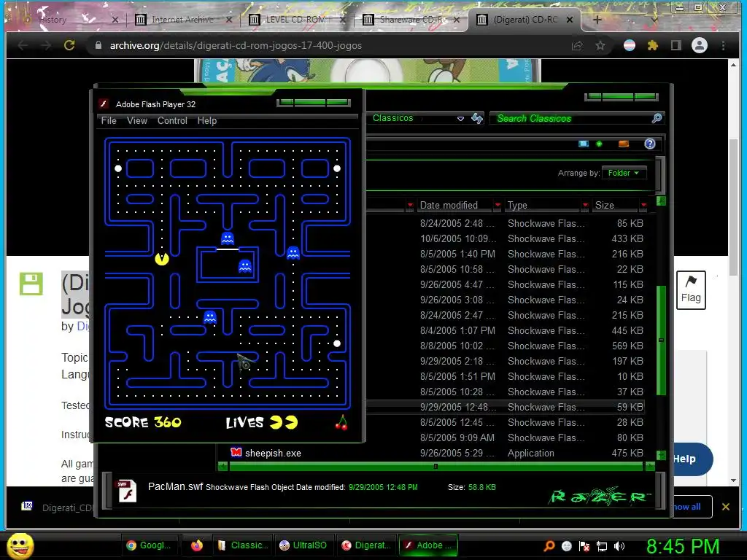The image size is (747, 560).
Task: Click the vertical scrollbar of file list
Action: tap(661, 340)
